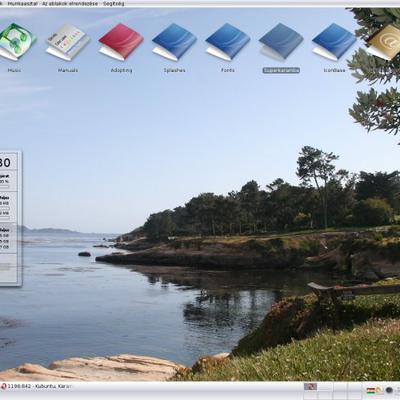Open the Munkaasztal menu
This screenshot has height=400, width=400.
tap(23, 4)
